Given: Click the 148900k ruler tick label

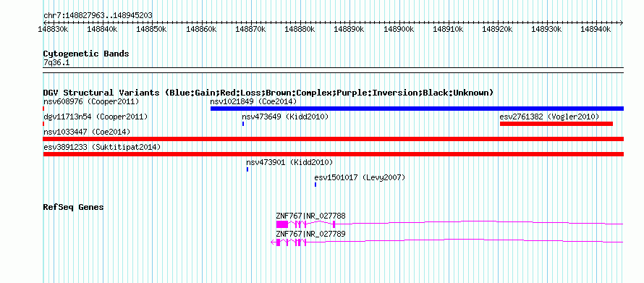Looking at the screenshot, I should (x=399, y=29).
